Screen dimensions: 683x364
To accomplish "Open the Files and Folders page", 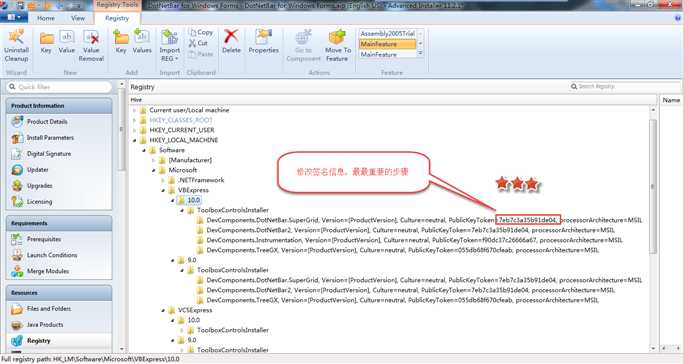I will click(x=49, y=309).
